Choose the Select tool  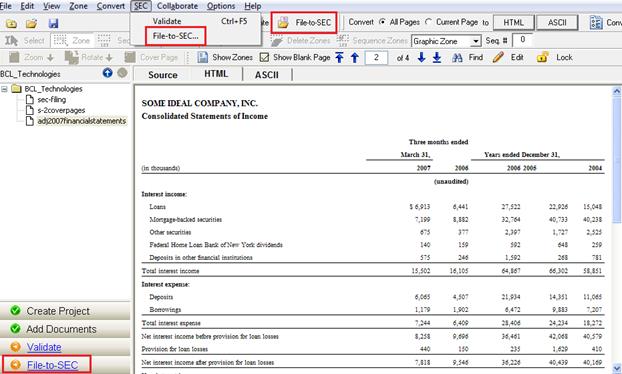click(x=25, y=40)
